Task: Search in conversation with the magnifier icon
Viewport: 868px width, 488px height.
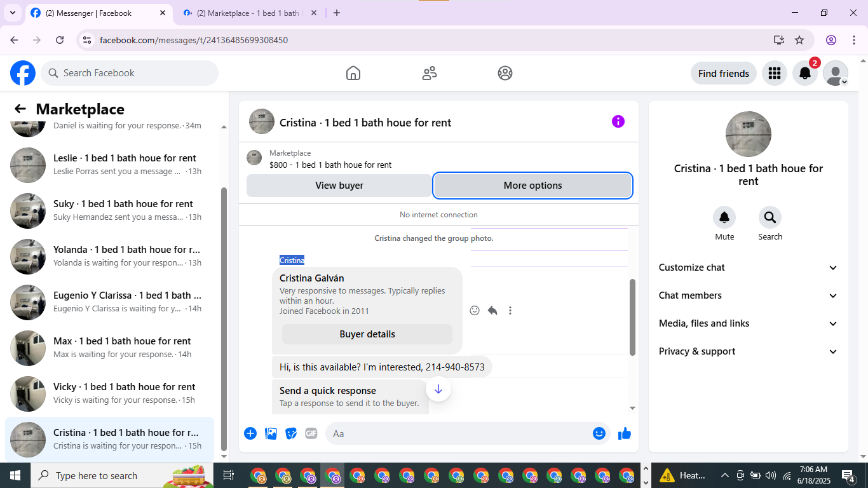Action: click(x=770, y=218)
